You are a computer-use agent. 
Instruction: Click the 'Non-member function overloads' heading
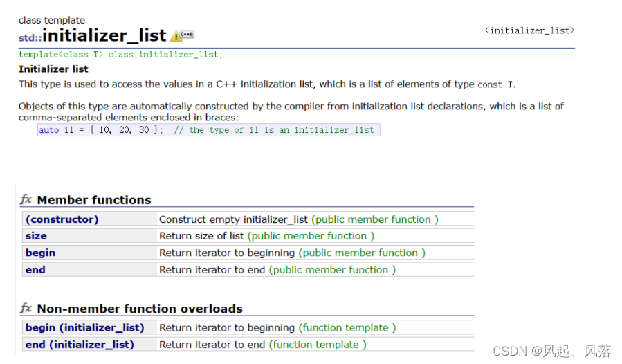(140, 309)
